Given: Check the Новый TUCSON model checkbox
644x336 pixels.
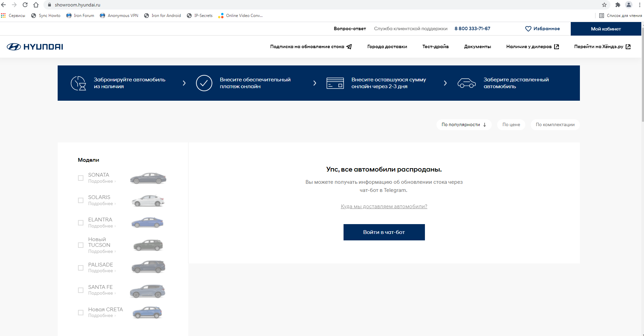Looking at the screenshot, I should 81,245.
